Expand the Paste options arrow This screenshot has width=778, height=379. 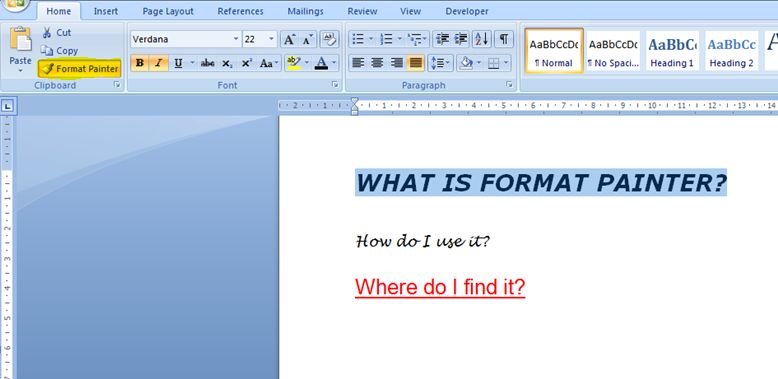pyautogui.click(x=20, y=71)
